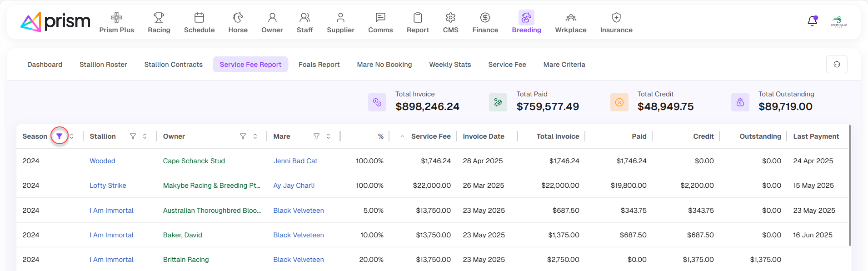Screen dimensions: 868x271
Task: Expand sort options for Season column
Action: click(x=72, y=136)
